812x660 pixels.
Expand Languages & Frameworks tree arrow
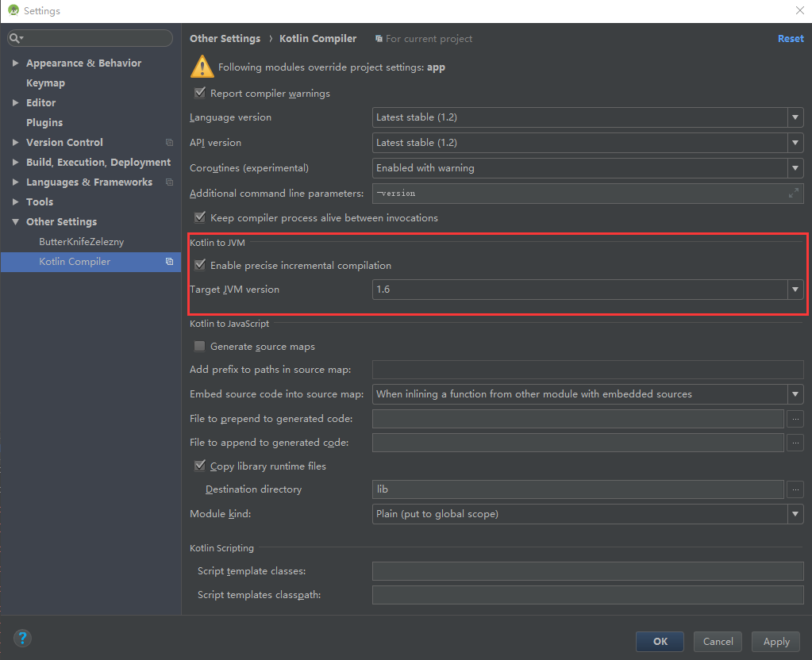[x=16, y=182]
